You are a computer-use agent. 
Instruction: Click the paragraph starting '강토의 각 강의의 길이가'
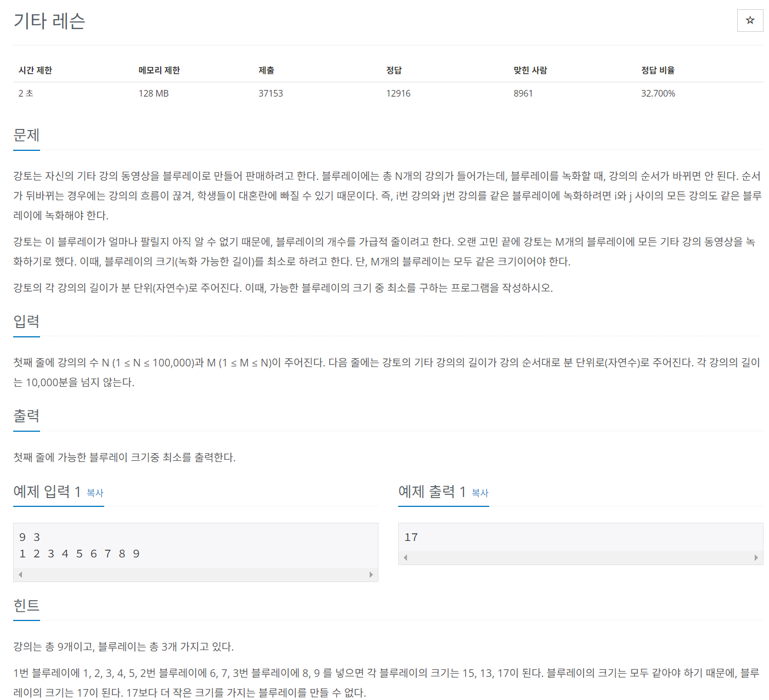tap(283, 288)
